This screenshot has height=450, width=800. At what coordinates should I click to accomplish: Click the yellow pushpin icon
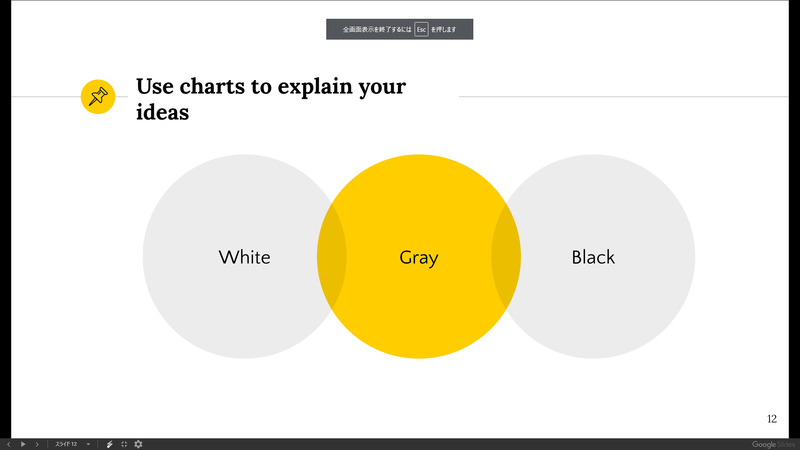pos(98,96)
